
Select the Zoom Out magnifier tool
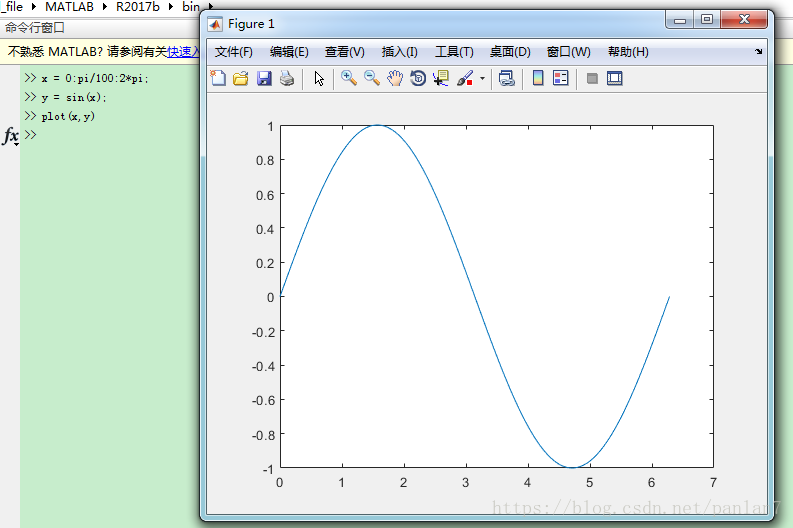point(371,78)
